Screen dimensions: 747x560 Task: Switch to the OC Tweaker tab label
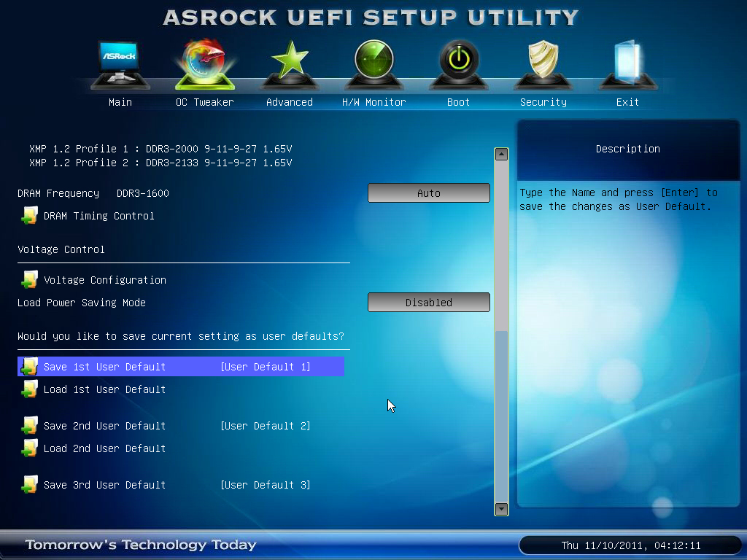point(205,102)
